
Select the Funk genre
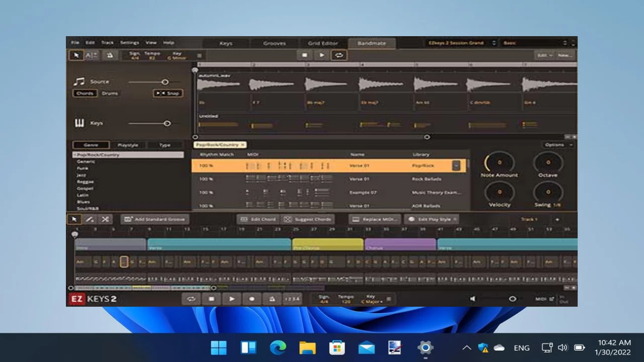pos(82,168)
